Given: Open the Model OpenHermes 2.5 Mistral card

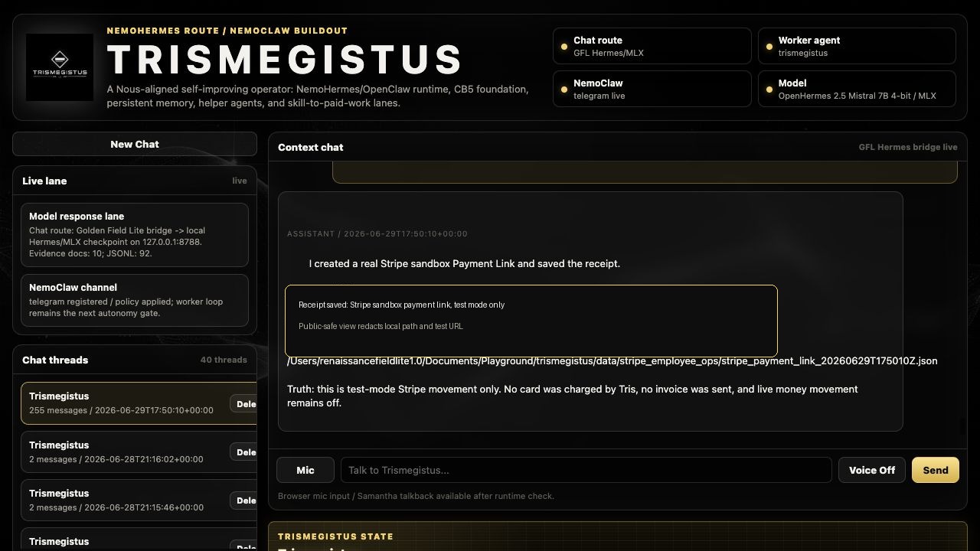Looking at the screenshot, I should (857, 89).
